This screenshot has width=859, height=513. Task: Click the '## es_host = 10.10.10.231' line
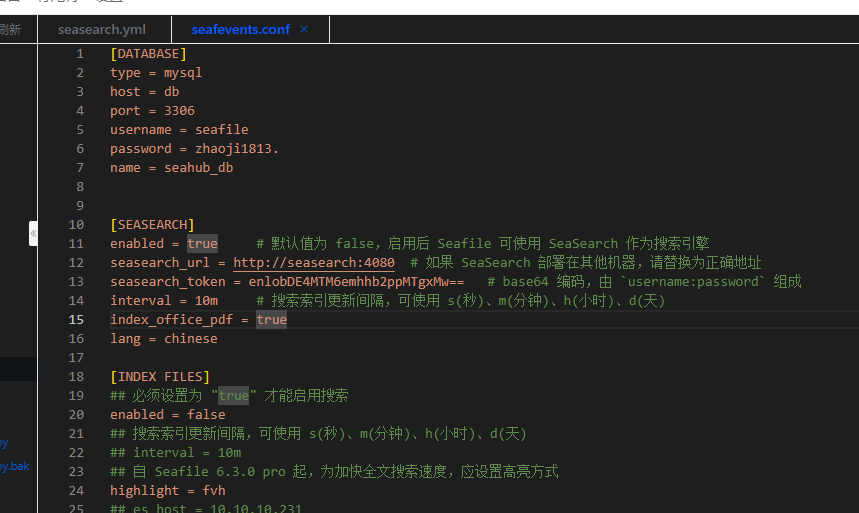click(206, 508)
